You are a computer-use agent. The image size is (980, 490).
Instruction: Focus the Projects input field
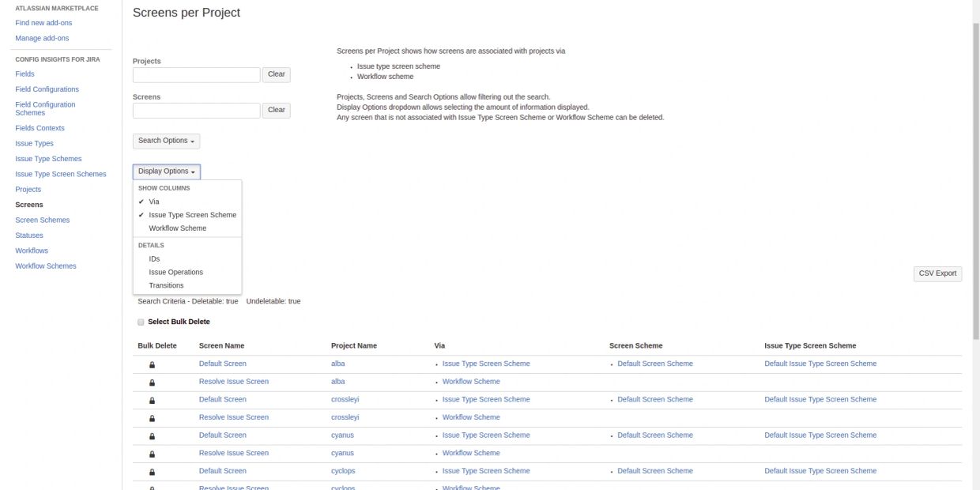196,75
